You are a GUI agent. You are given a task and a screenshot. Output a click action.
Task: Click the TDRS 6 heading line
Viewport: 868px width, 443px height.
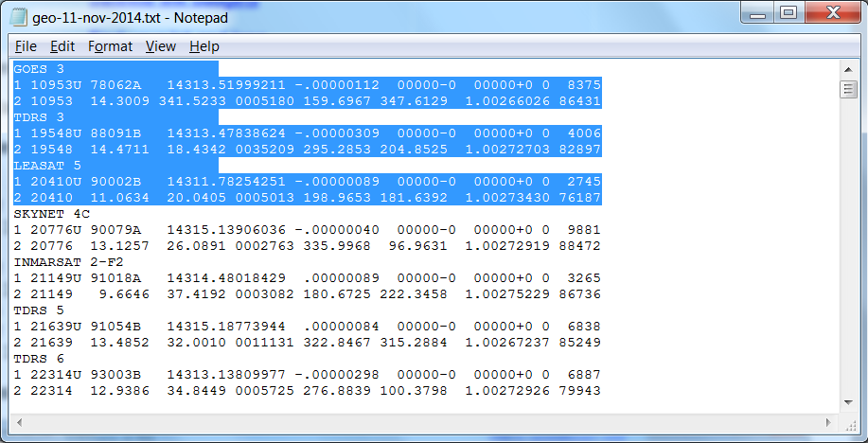pos(39,358)
